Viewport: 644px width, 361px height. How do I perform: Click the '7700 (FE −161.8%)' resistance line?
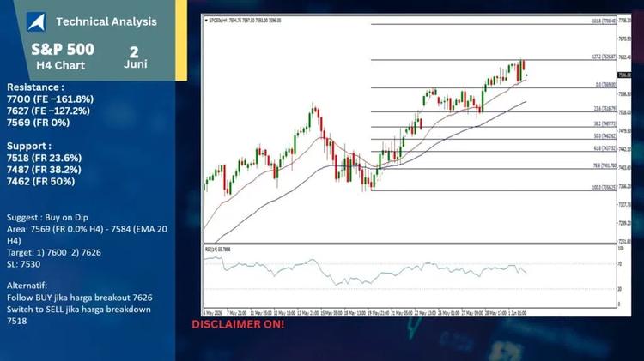tap(50, 99)
